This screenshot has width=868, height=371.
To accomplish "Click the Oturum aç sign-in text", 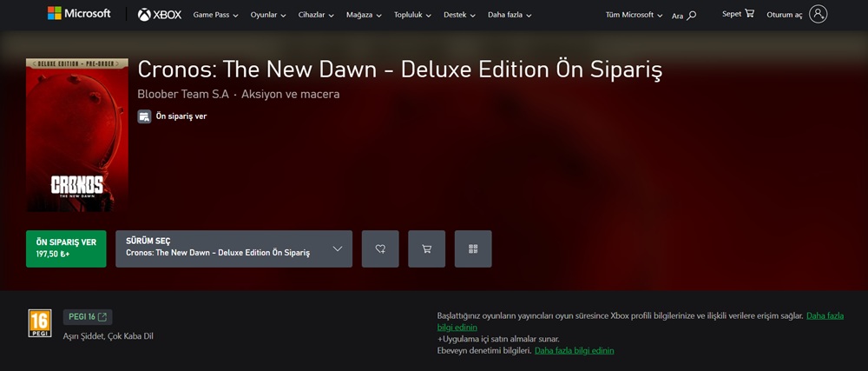I will 785,15.
